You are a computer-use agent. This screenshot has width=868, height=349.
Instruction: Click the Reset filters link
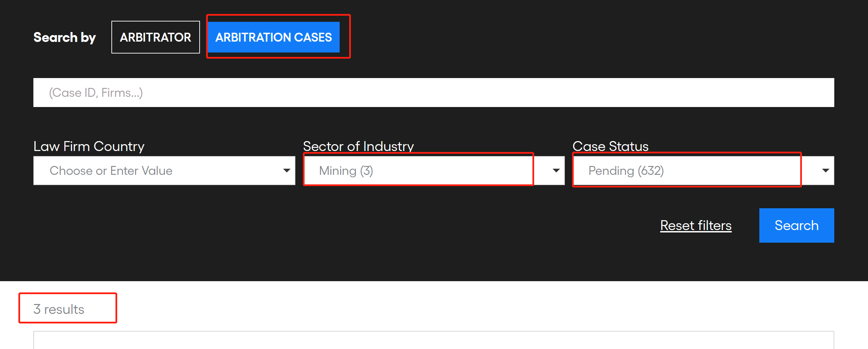coord(696,226)
